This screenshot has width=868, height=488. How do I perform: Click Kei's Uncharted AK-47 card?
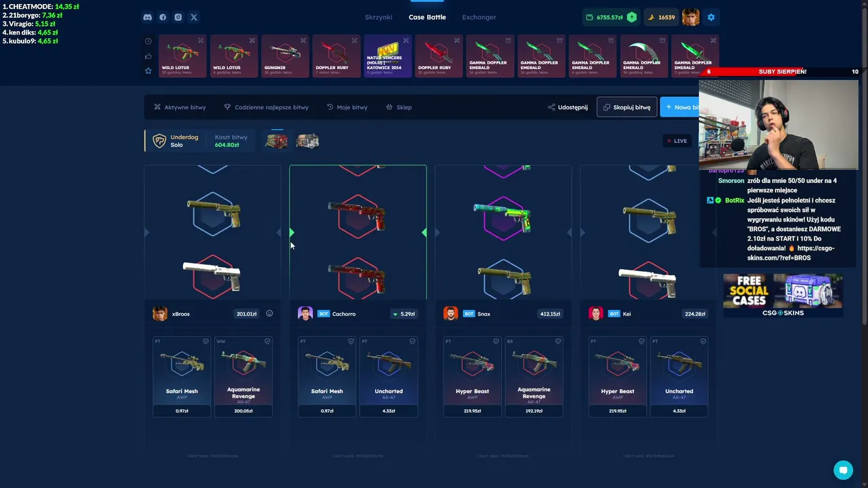click(679, 376)
